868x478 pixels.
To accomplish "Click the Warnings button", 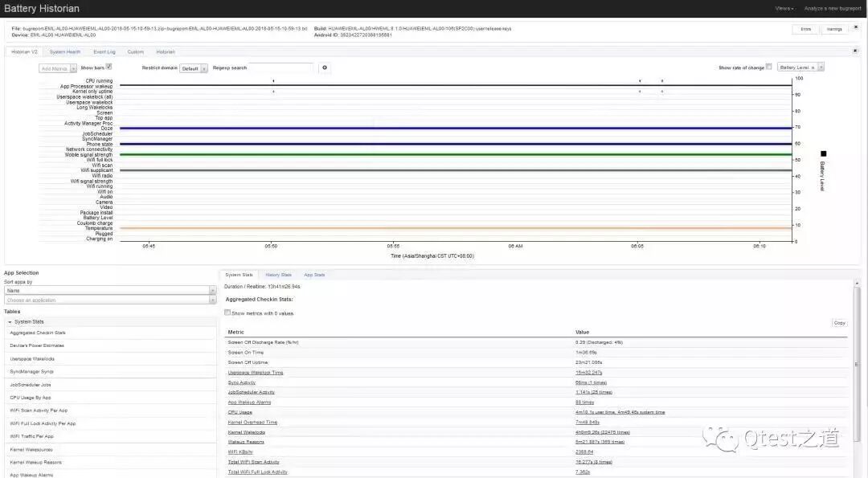I will pyautogui.click(x=834, y=29).
